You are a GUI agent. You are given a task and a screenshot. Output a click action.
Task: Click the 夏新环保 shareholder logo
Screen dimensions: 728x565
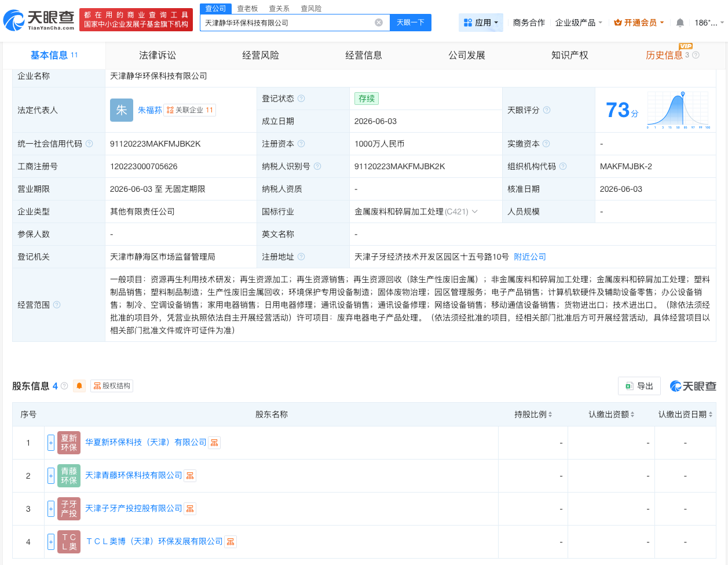pos(69,443)
